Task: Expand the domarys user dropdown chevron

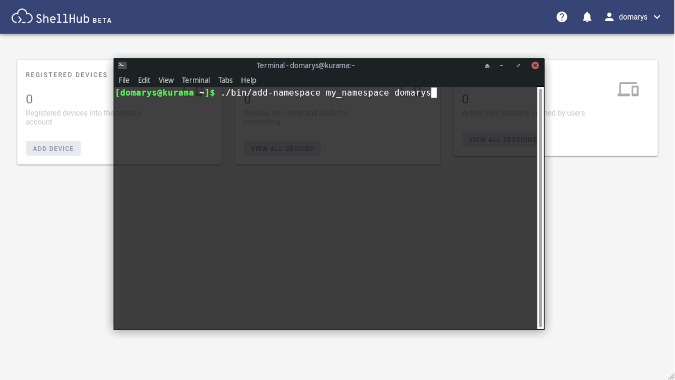Action: click(x=657, y=17)
